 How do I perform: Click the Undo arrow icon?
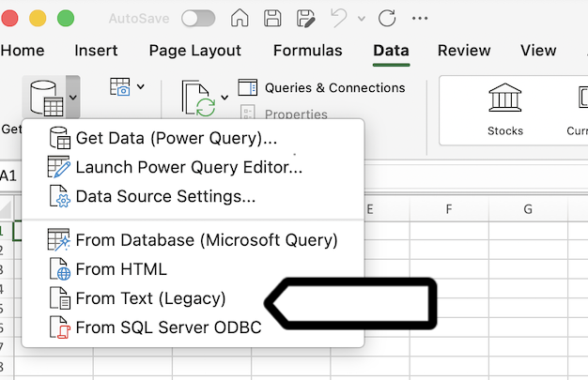[339, 18]
